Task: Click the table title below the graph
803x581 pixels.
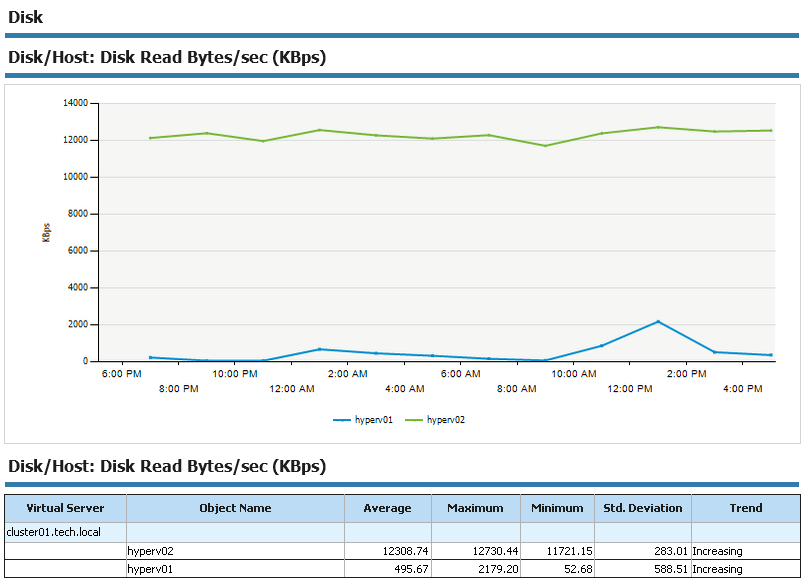Action: (x=167, y=466)
